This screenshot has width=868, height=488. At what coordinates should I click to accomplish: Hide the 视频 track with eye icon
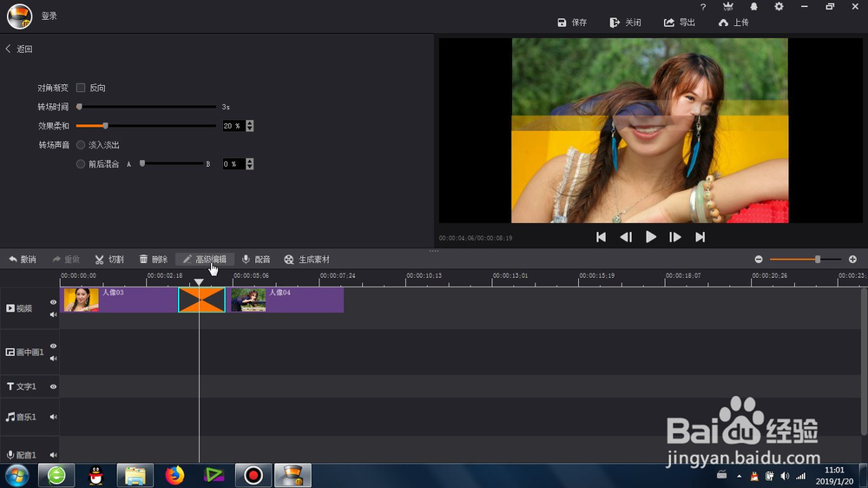coord(53,302)
